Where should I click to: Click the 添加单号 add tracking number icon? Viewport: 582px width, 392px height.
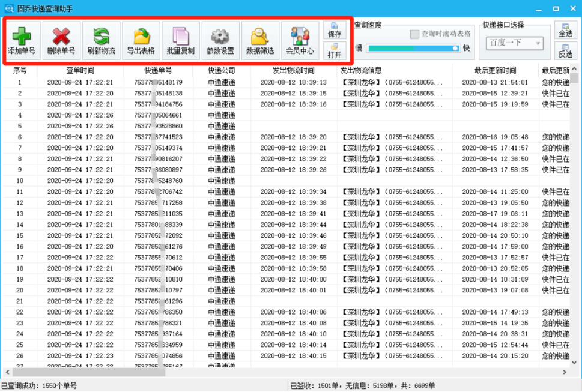[21, 39]
